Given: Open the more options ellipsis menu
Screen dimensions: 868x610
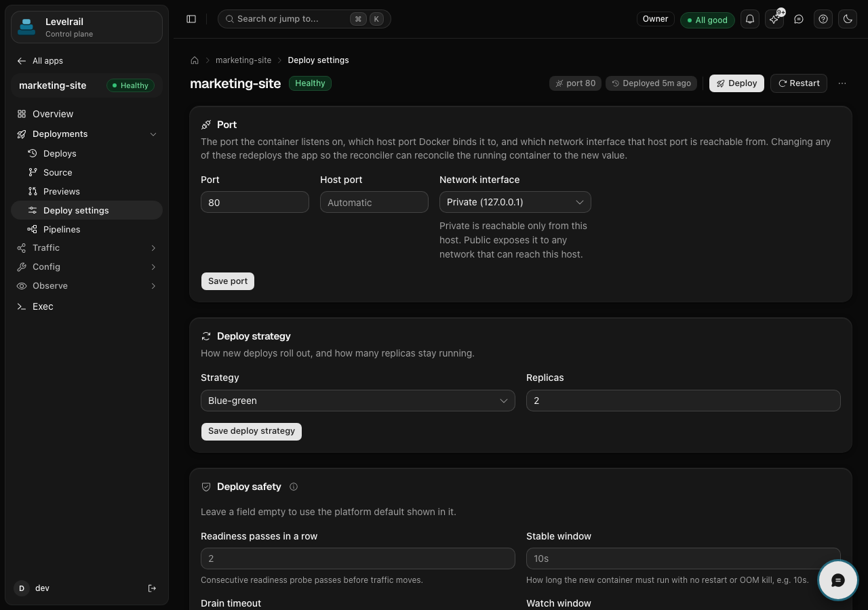Looking at the screenshot, I should point(842,83).
